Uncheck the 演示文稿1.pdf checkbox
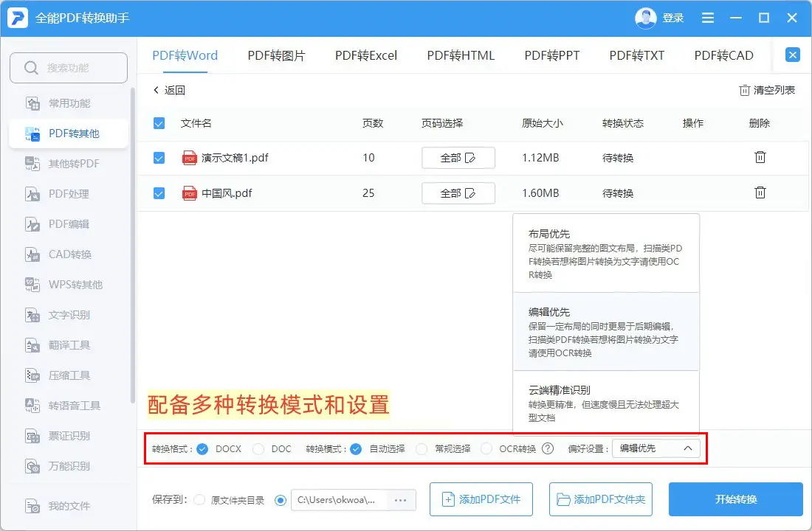Viewport: 812px width, 531px height. tap(159, 158)
